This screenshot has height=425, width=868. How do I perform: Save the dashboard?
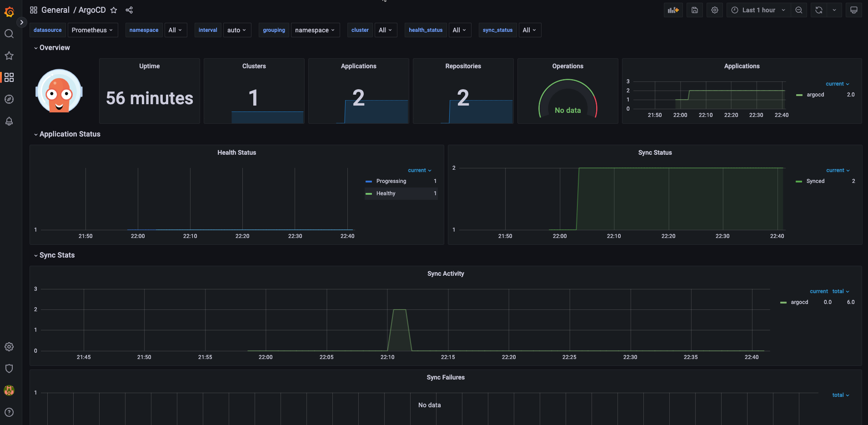(695, 10)
